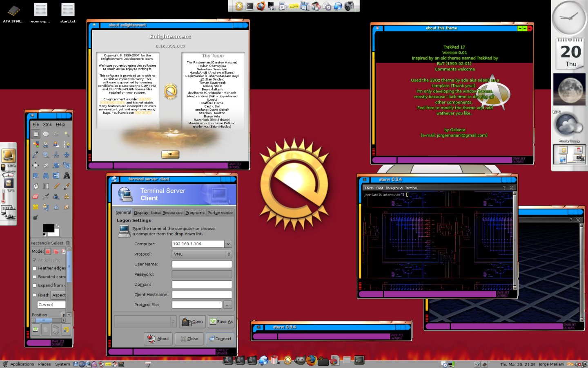Click the Domain input field

[202, 284]
